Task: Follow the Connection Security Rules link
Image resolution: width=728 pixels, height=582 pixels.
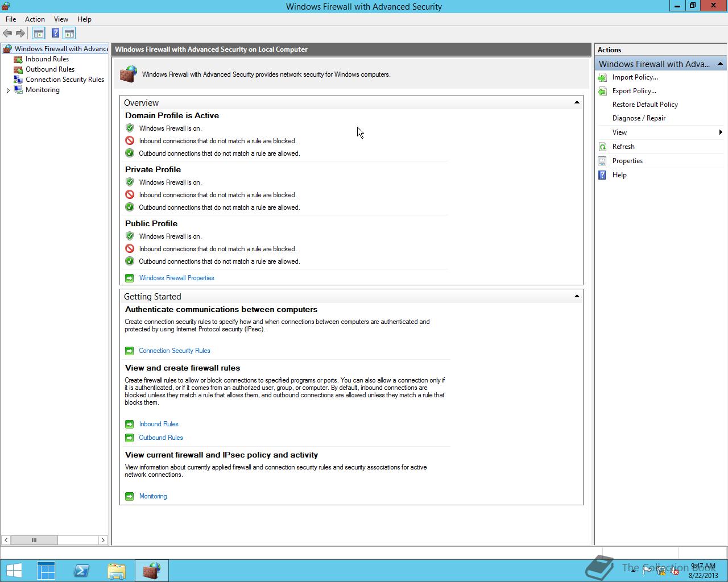Action: click(175, 351)
